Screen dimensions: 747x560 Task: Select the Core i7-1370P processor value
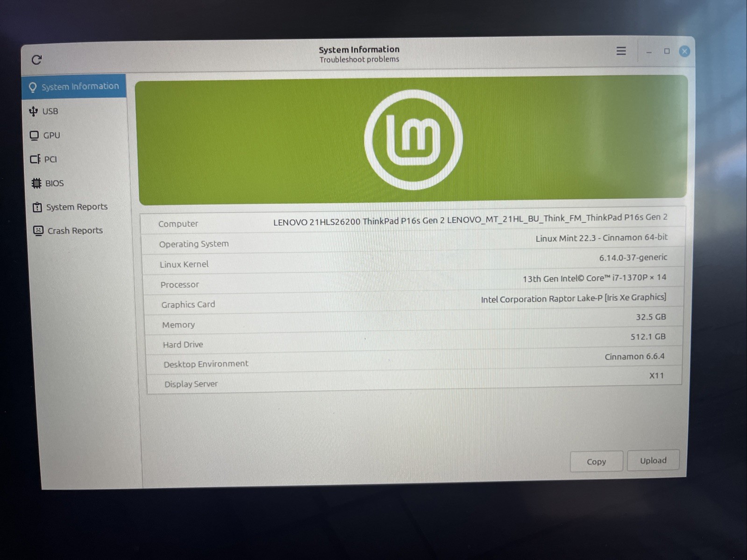[x=595, y=278]
